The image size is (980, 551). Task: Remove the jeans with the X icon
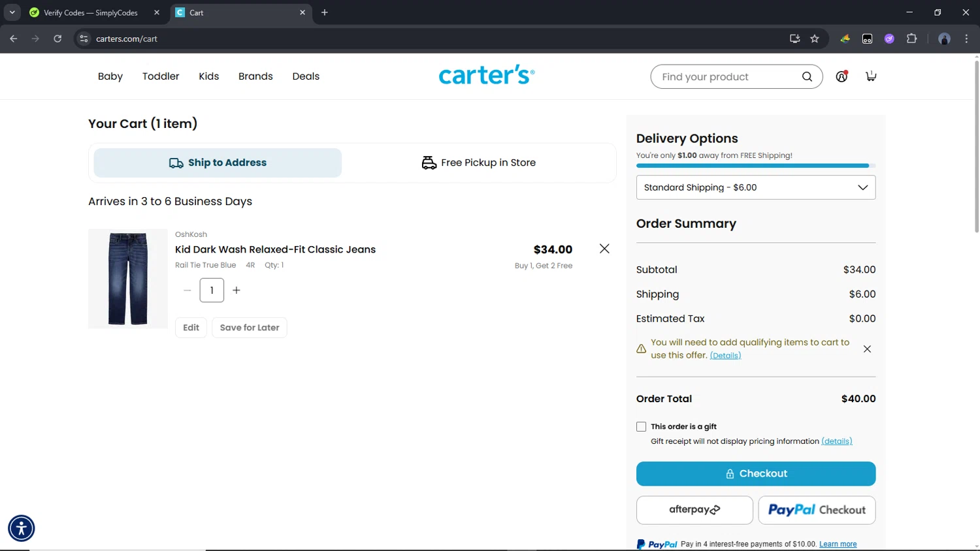604,249
